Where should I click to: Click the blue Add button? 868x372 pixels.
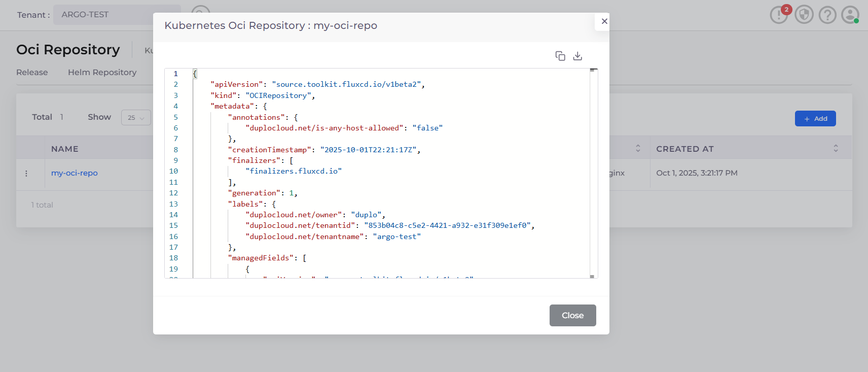click(x=815, y=119)
